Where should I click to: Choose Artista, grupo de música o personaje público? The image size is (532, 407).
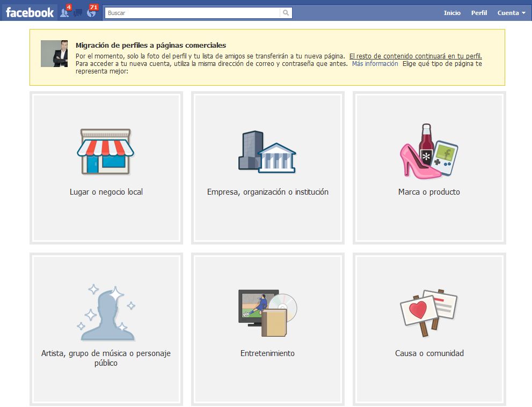tap(106, 358)
